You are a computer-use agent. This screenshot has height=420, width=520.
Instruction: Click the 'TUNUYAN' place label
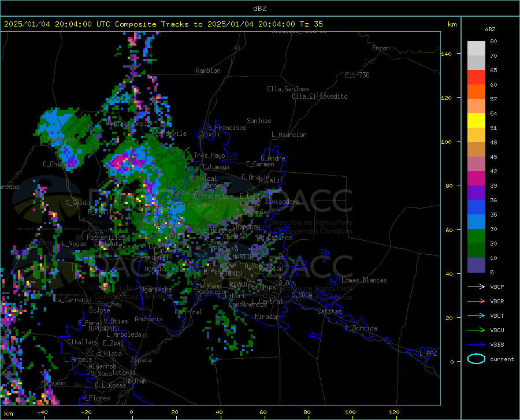(134, 381)
